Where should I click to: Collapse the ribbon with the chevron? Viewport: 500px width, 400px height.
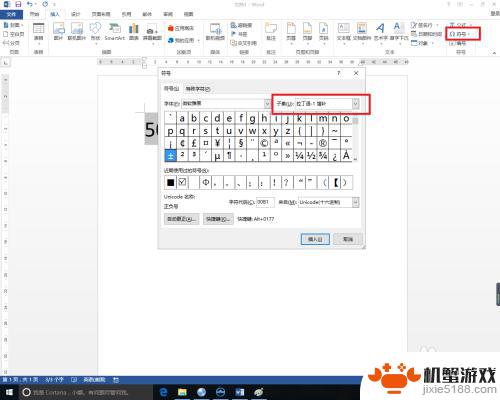point(494,53)
